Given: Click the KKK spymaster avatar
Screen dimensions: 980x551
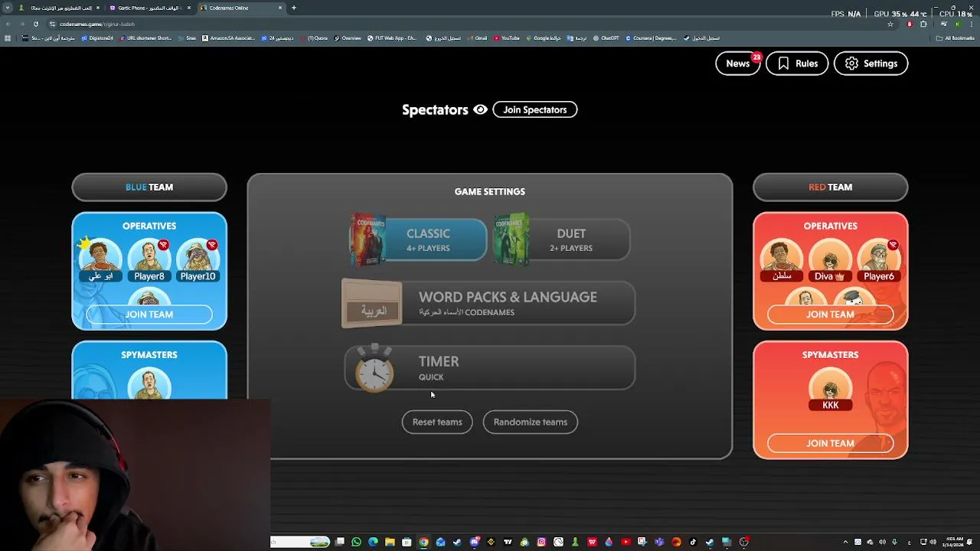Looking at the screenshot, I should tap(830, 389).
